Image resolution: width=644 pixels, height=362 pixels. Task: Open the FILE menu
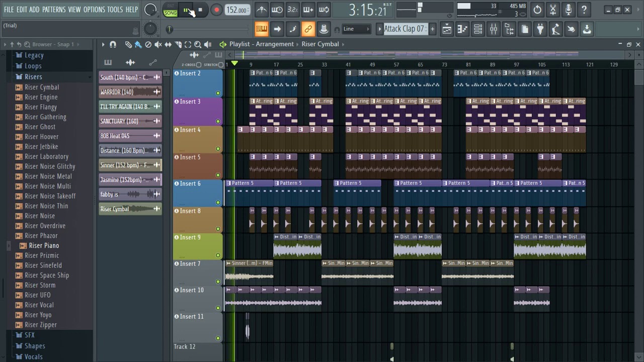click(9, 10)
